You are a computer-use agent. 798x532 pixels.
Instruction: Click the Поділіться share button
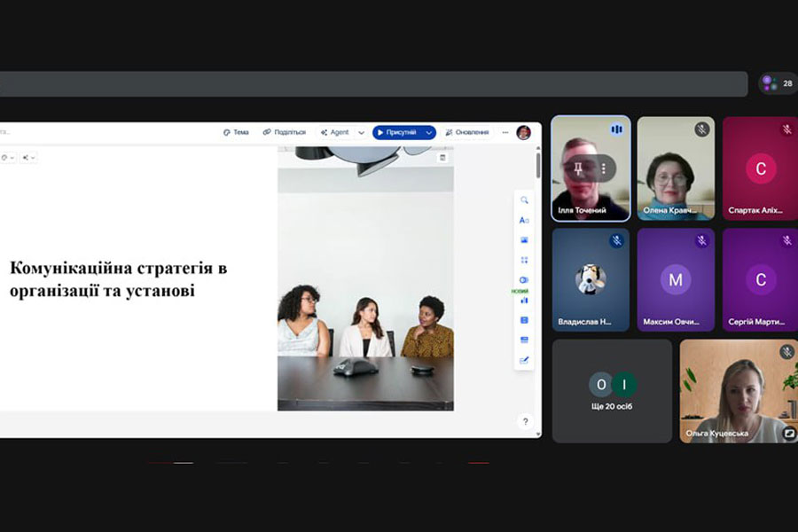285,132
